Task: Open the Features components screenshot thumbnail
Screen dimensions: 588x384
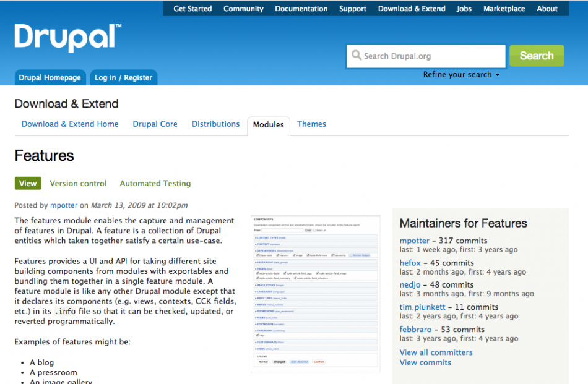Action: pyautogui.click(x=315, y=293)
